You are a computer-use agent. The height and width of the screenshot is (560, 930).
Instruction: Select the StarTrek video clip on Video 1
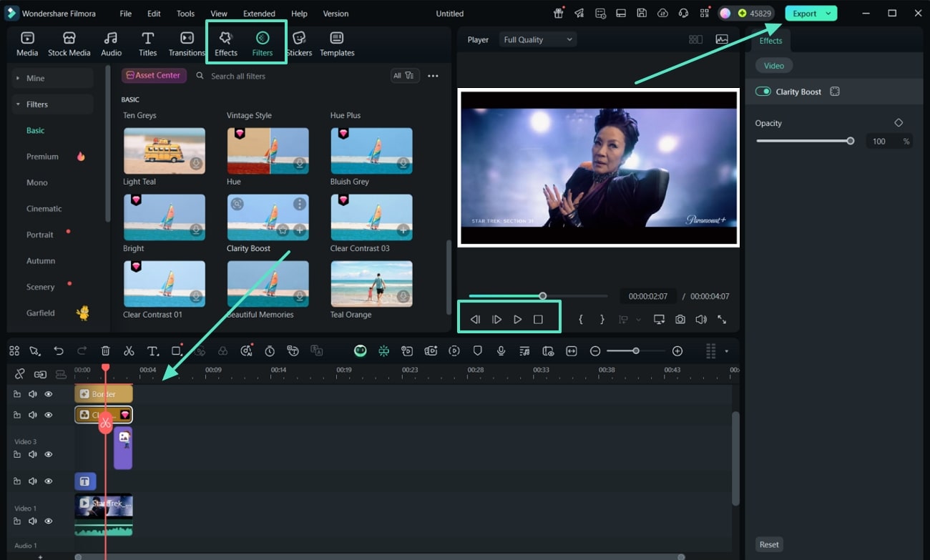pos(104,514)
